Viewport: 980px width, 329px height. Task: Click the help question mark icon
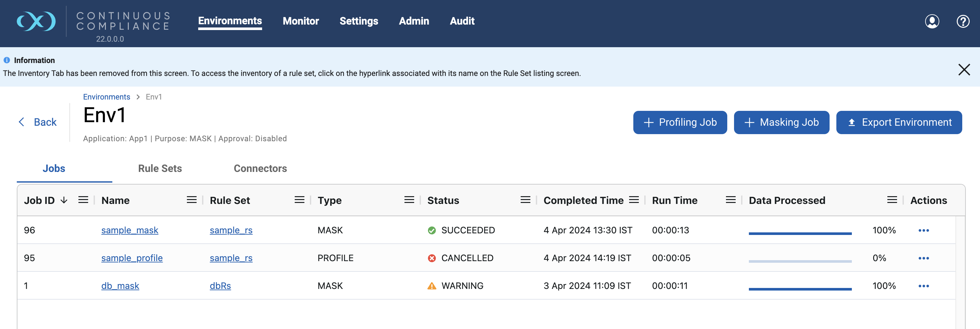[963, 21]
